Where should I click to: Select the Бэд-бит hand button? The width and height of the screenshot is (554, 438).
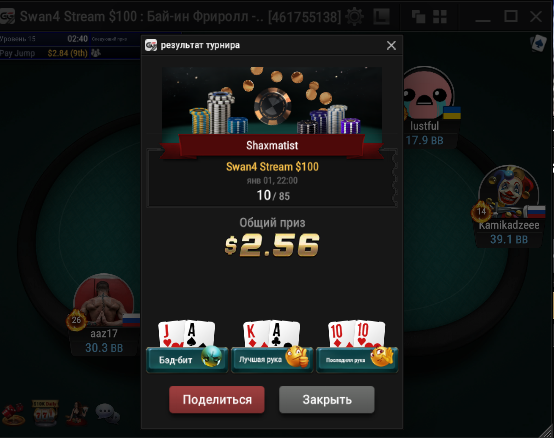[x=187, y=360]
